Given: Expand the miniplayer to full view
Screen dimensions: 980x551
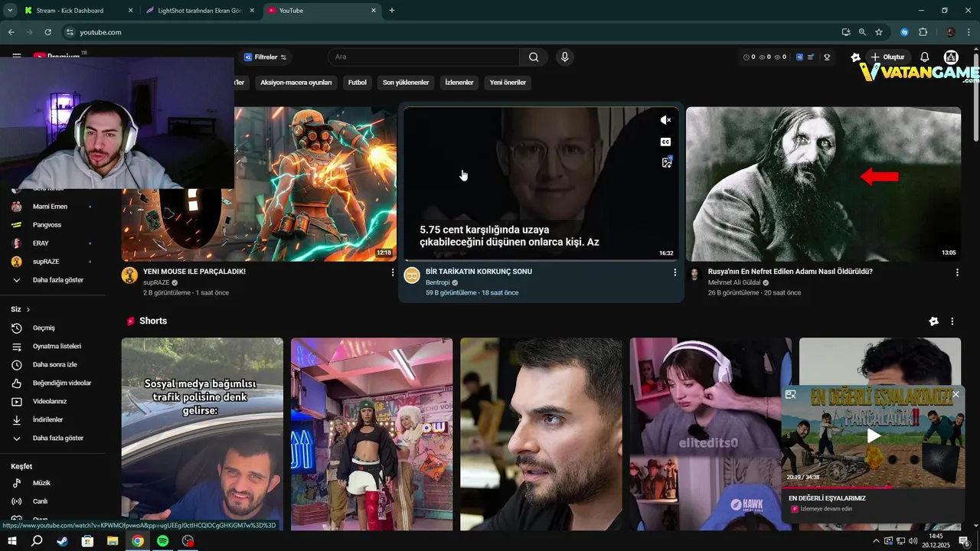Looking at the screenshot, I should (x=791, y=394).
